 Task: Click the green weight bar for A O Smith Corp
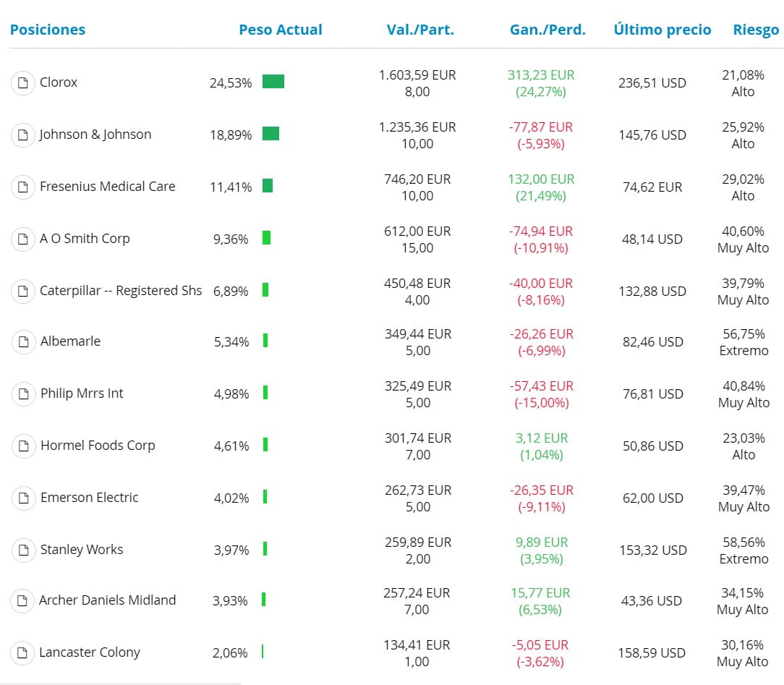tap(266, 237)
